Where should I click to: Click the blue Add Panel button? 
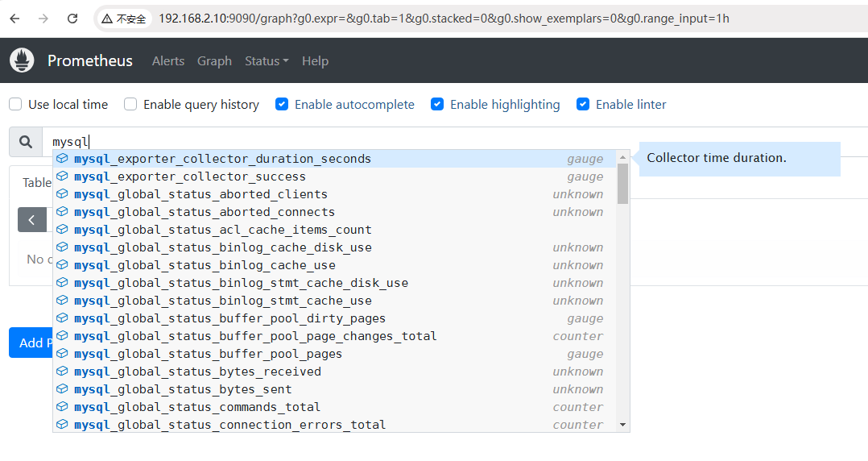[31, 343]
